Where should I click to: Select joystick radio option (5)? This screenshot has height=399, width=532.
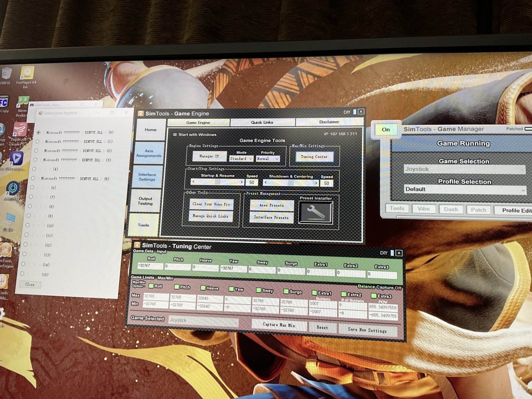pos(33,178)
